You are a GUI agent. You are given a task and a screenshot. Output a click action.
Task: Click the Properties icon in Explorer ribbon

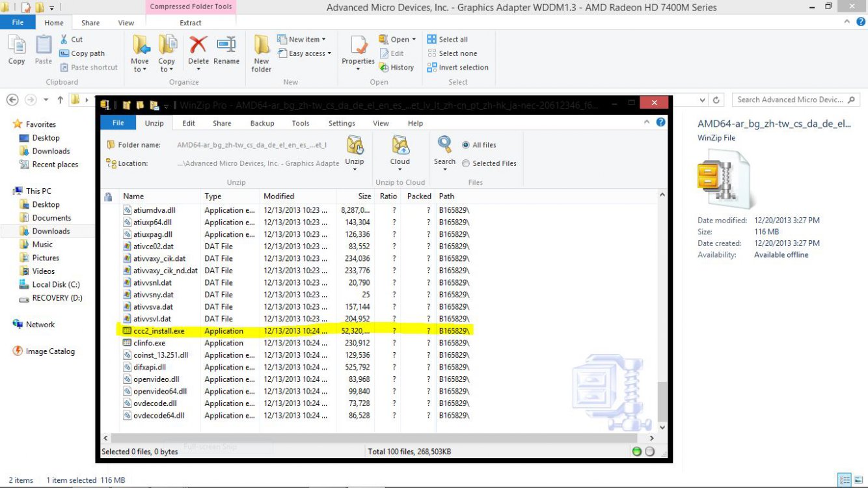pos(359,46)
